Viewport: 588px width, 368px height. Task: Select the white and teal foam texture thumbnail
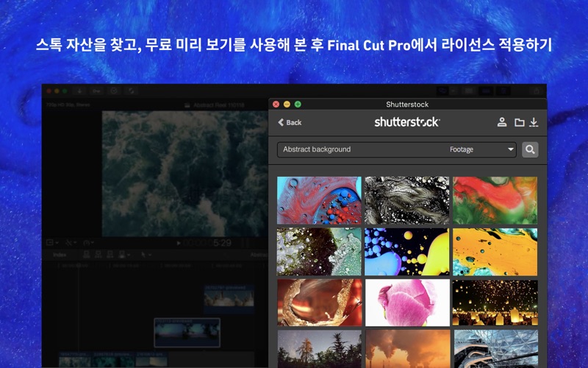[x=319, y=252]
